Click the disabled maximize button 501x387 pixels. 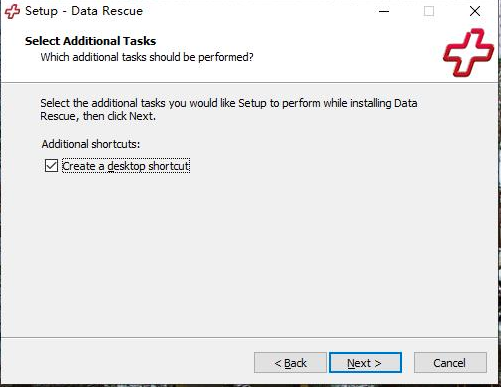[429, 11]
